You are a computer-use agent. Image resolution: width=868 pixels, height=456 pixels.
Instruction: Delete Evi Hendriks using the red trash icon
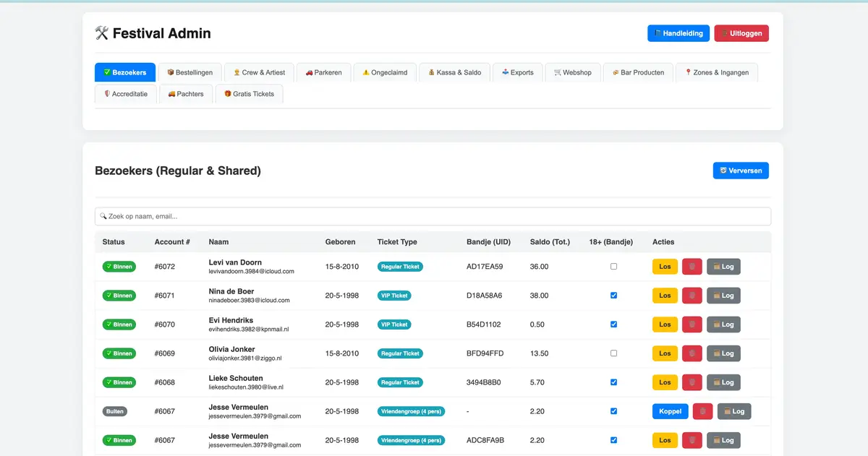click(x=692, y=324)
